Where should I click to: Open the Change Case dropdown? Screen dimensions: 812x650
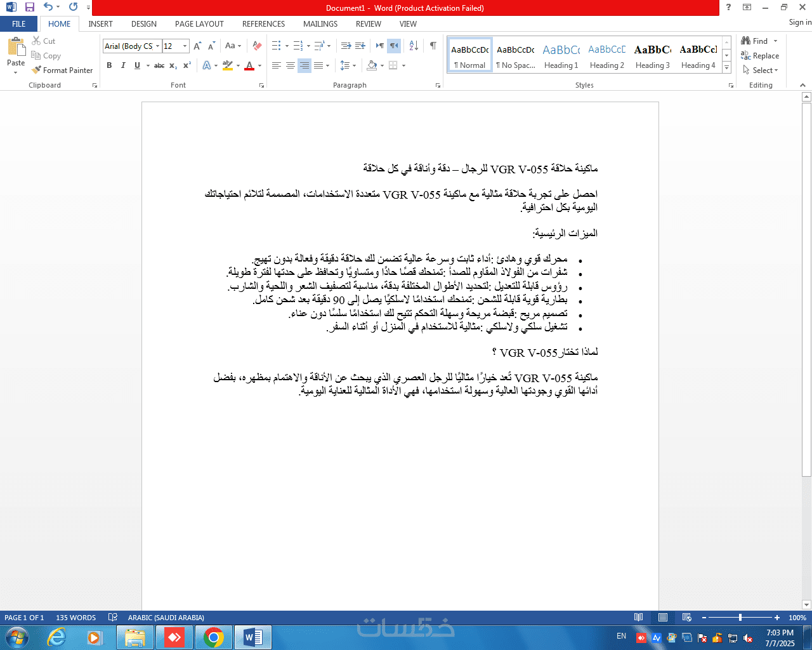point(232,46)
